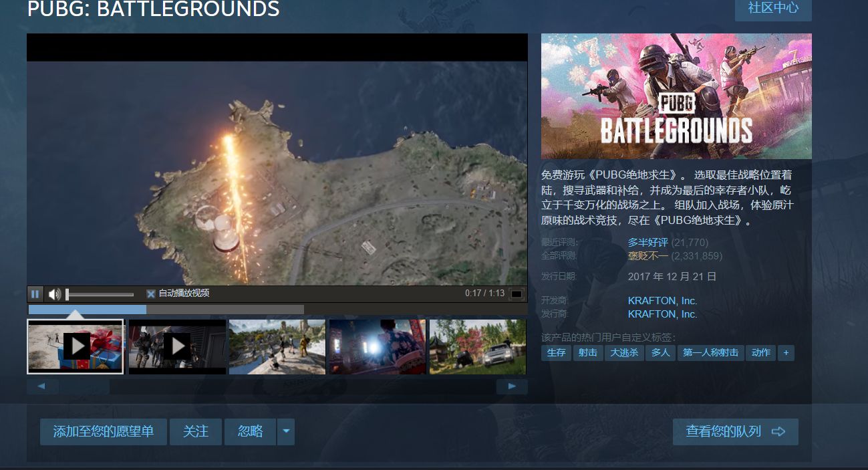Select the first gift box video thumbnail
Screen dimensions: 868x470
tap(76, 346)
